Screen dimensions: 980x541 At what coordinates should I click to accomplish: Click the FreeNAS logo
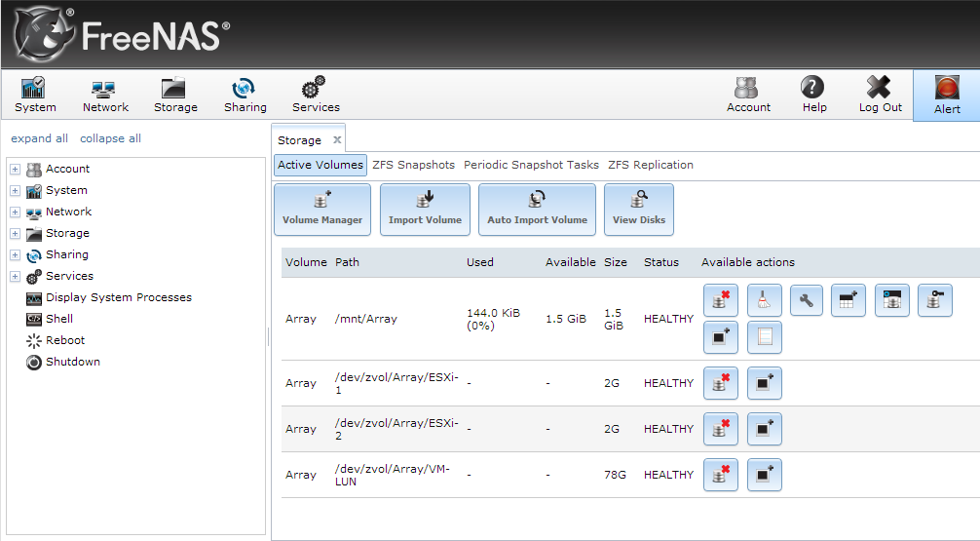[122, 35]
